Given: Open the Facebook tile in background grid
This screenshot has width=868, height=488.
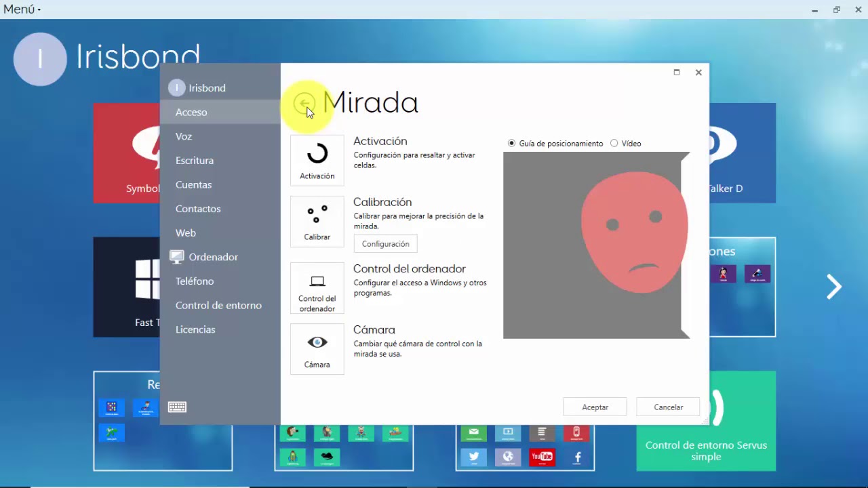Looking at the screenshot, I should point(577,457).
